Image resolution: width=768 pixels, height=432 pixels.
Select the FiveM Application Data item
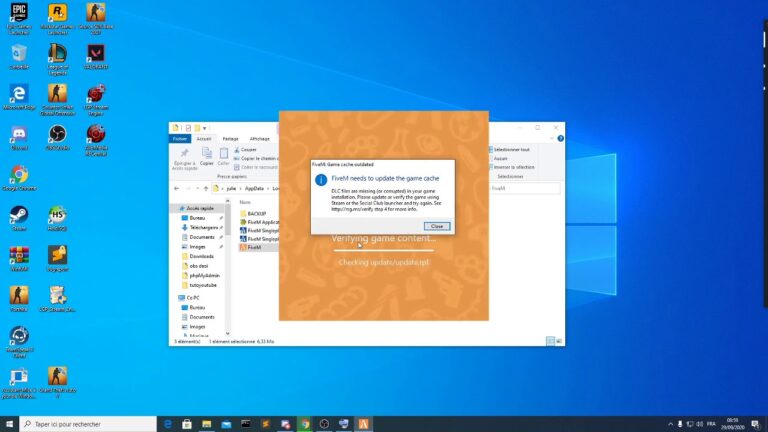pyautogui.click(x=259, y=222)
